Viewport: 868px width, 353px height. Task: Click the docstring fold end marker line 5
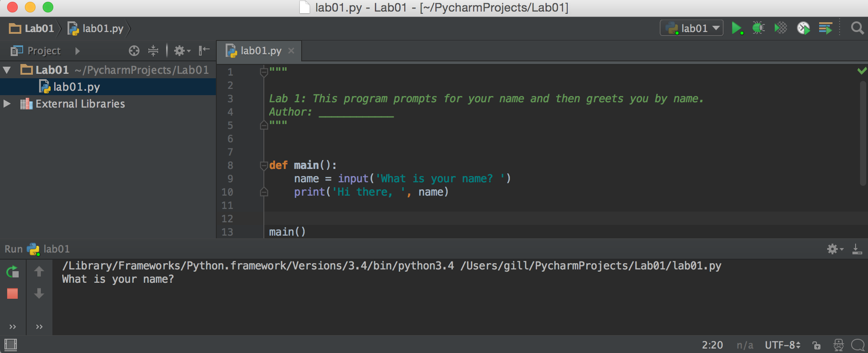pyautogui.click(x=264, y=125)
